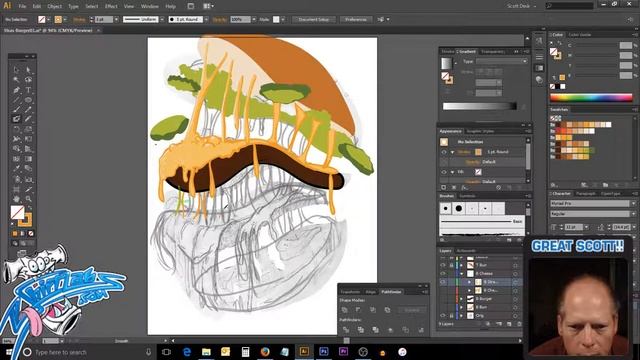Hide Fill attribute in Appearance panel

coord(444,172)
